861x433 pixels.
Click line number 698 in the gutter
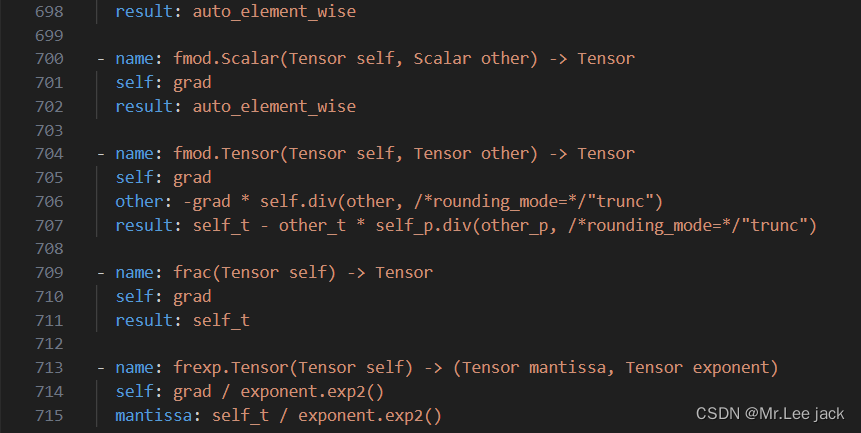(48, 14)
